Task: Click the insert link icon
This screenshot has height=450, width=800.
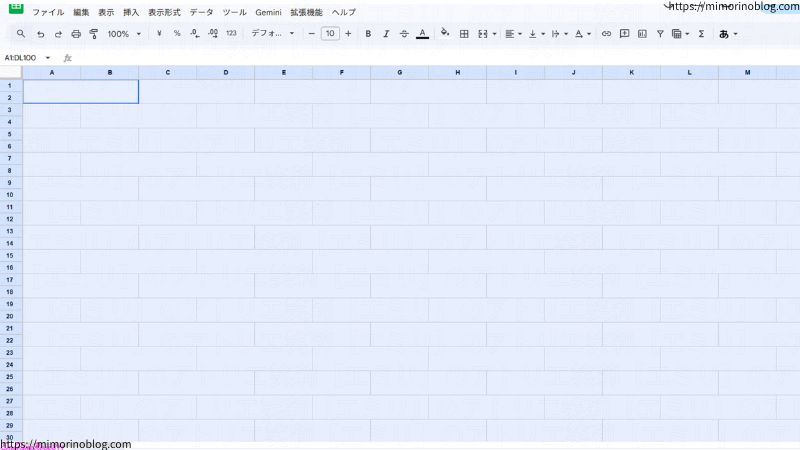Action: tap(606, 33)
